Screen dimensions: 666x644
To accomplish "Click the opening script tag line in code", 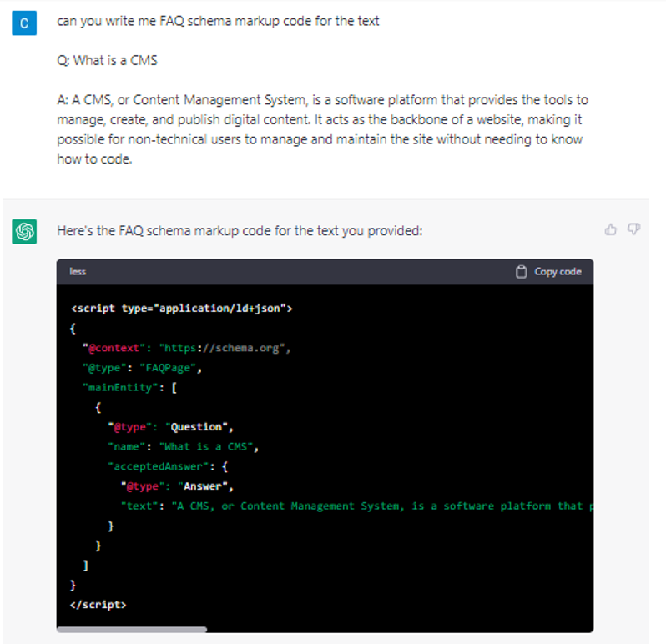I will click(182, 308).
